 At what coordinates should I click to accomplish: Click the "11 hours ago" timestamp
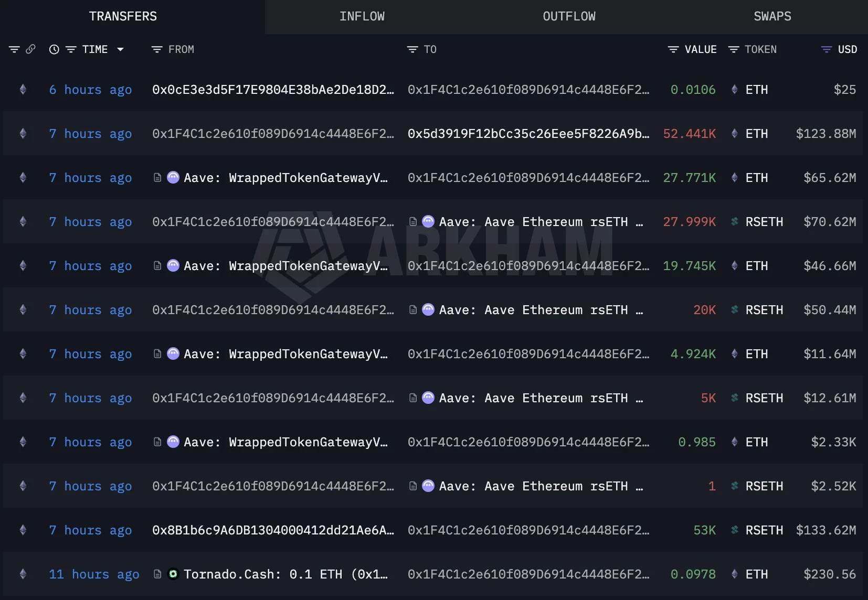pyautogui.click(x=94, y=574)
